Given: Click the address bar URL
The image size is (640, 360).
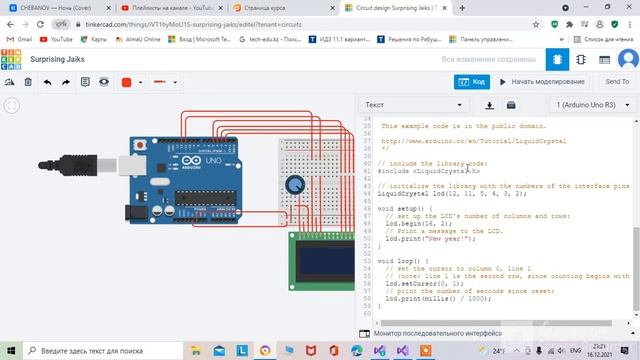Looking at the screenshot, I should coord(193,24).
